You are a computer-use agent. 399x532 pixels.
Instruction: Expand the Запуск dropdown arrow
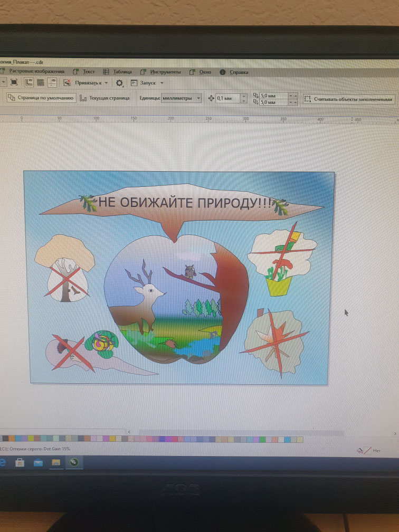pos(161,83)
